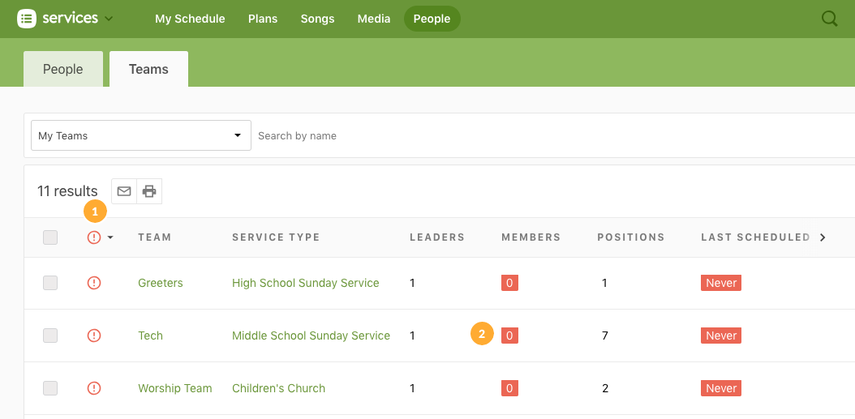Open the search magnifier icon

coord(829,19)
